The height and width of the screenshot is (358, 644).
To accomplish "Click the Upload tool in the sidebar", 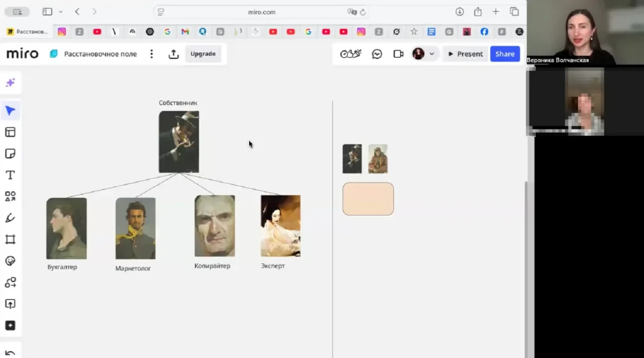I will click(x=10, y=304).
